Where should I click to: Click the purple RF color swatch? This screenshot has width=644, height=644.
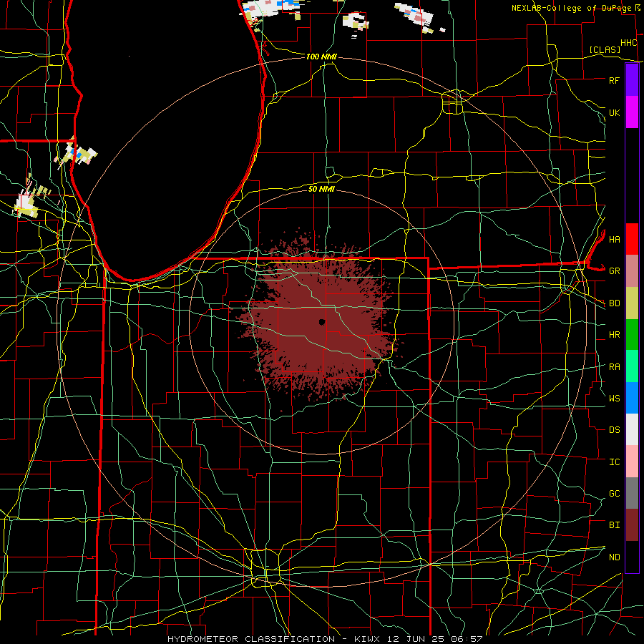point(632,80)
